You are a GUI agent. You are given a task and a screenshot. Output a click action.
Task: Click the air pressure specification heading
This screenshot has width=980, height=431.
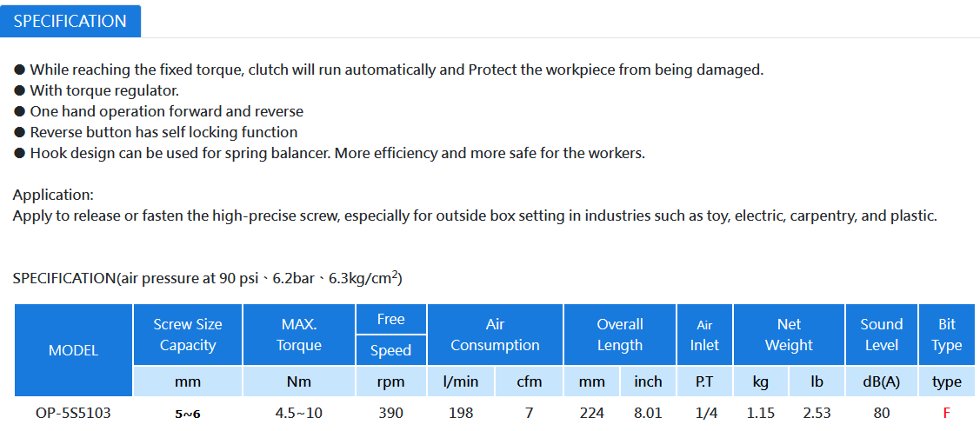pyautogui.click(x=207, y=278)
